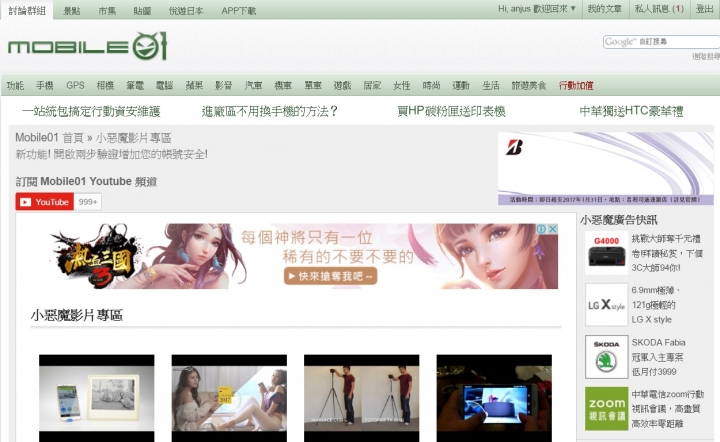
Task: Open 機車 category menu
Action: 283,85
